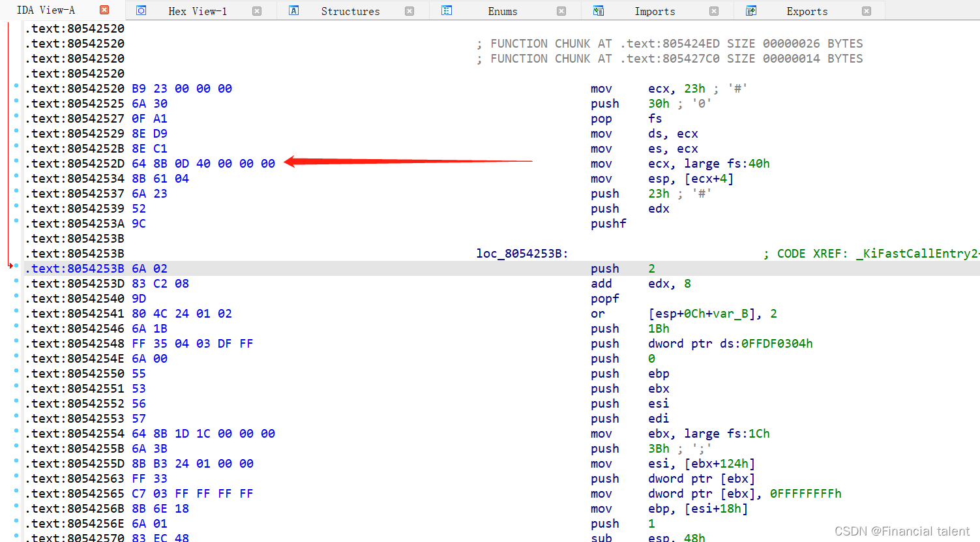
Task: Open the Exports tab
Action: click(x=807, y=11)
